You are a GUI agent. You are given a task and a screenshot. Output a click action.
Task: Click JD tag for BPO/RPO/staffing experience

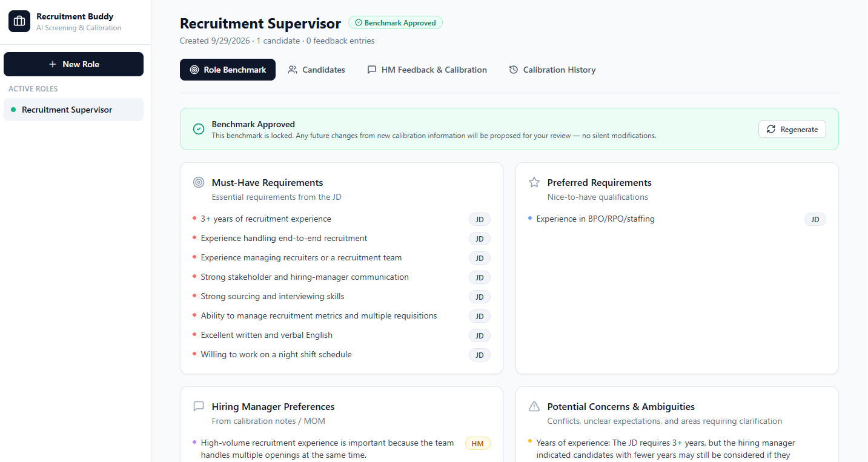click(815, 220)
